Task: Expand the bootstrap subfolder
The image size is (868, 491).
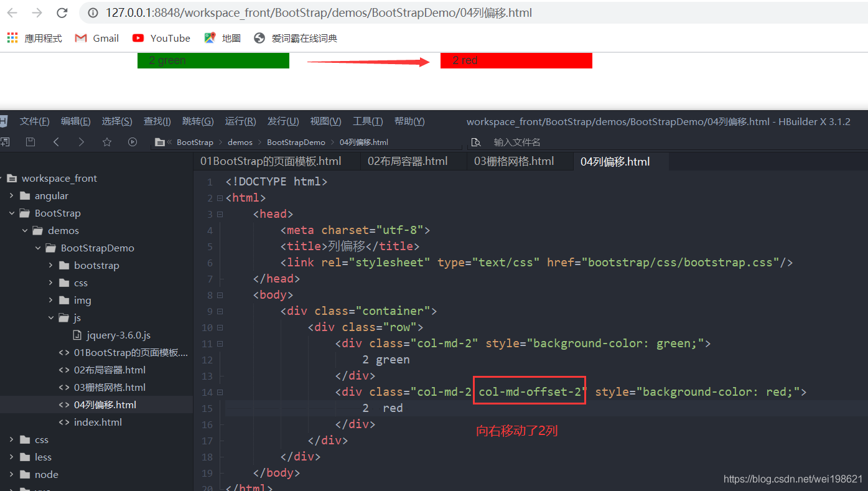Action: (x=51, y=265)
